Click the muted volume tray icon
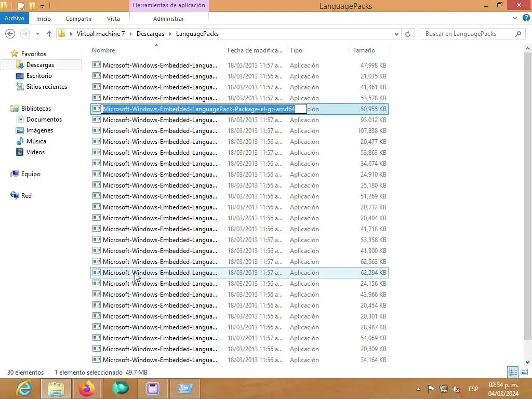This screenshot has height=399, width=532. point(456,389)
